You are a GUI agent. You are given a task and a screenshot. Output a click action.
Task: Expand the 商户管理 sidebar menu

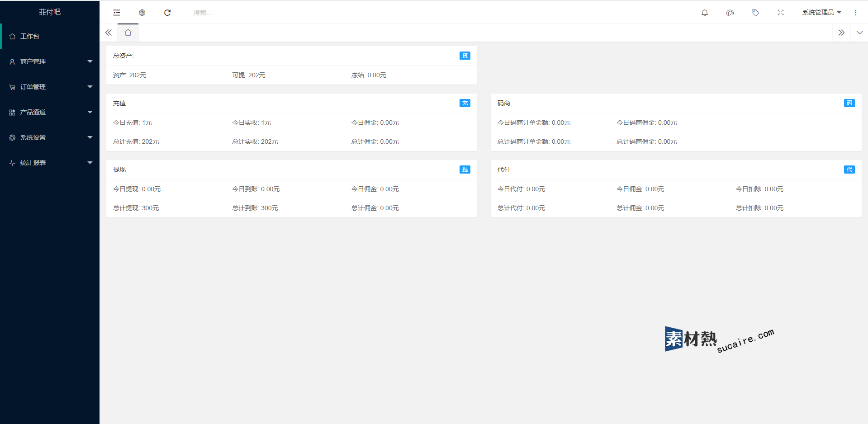tap(50, 61)
